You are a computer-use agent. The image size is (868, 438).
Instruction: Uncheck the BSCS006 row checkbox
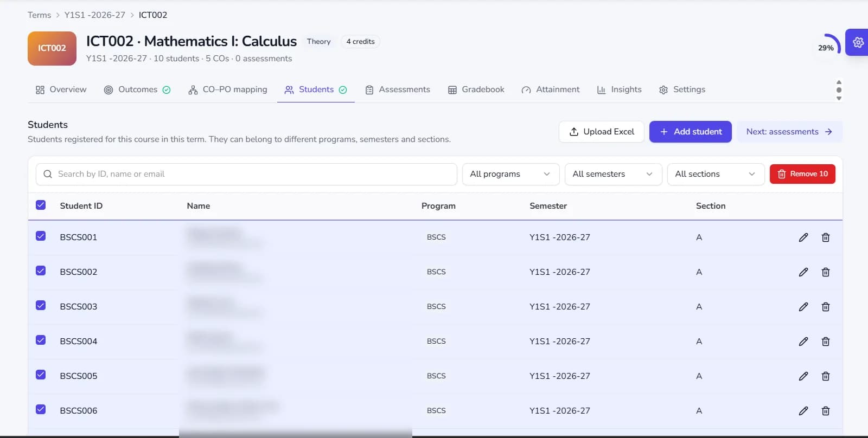[x=41, y=409]
